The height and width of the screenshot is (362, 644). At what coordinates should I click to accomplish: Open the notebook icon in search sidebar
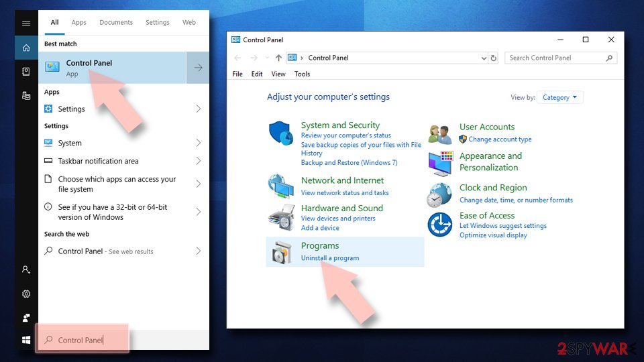pos(26,72)
